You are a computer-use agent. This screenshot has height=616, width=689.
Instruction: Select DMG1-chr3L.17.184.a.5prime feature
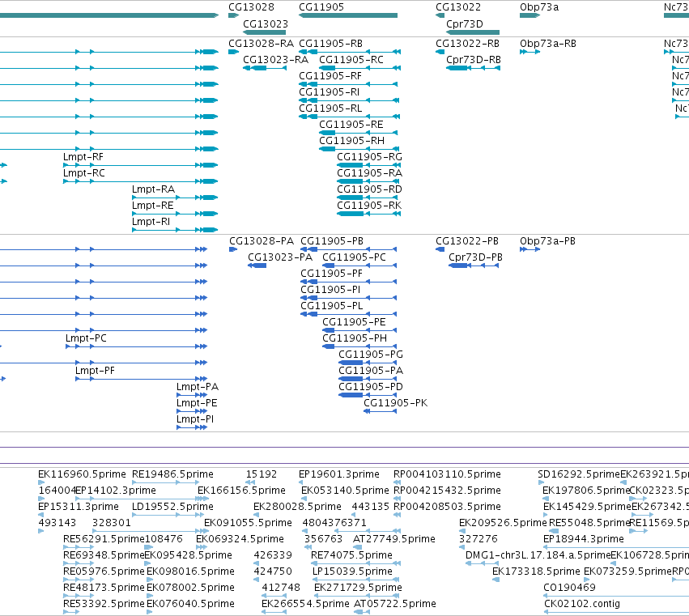[x=538, y=555]
